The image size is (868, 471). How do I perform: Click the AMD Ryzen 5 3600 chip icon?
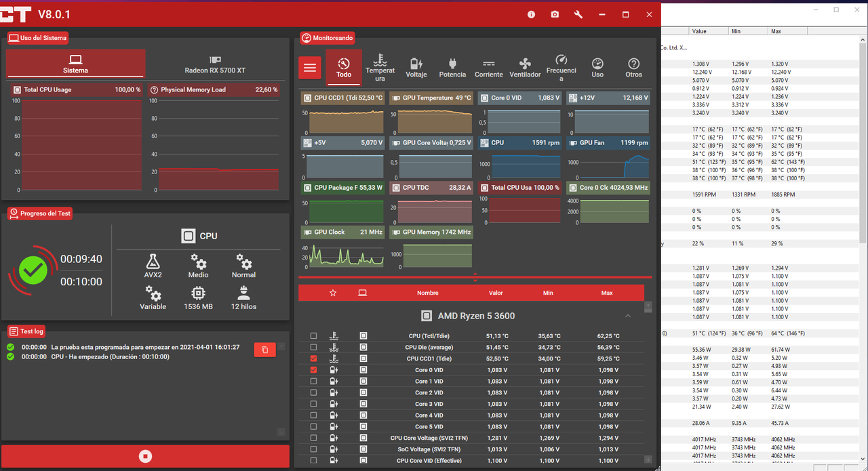(427, 316)
